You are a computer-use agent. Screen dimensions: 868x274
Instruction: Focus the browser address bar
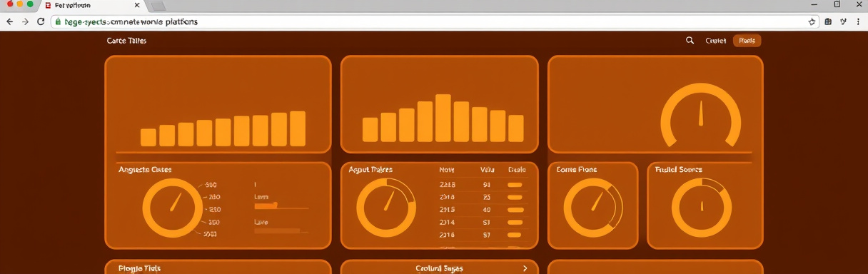tap(434, 22)
